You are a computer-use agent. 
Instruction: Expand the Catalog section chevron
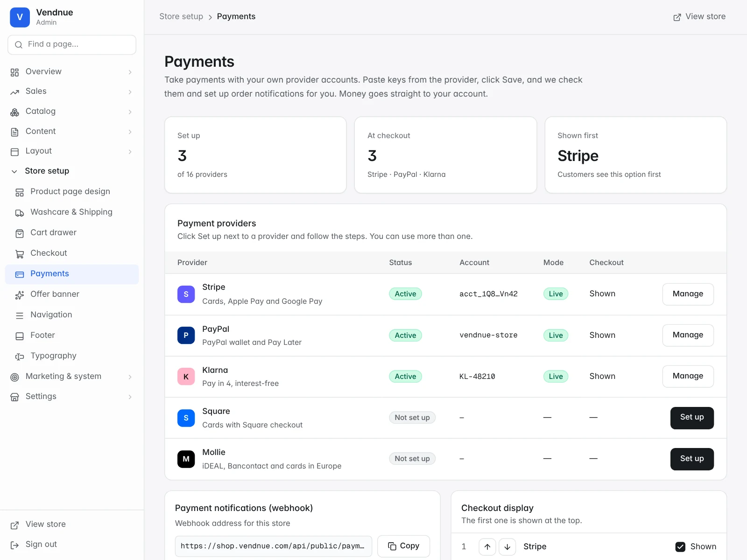tap(130, 112)
